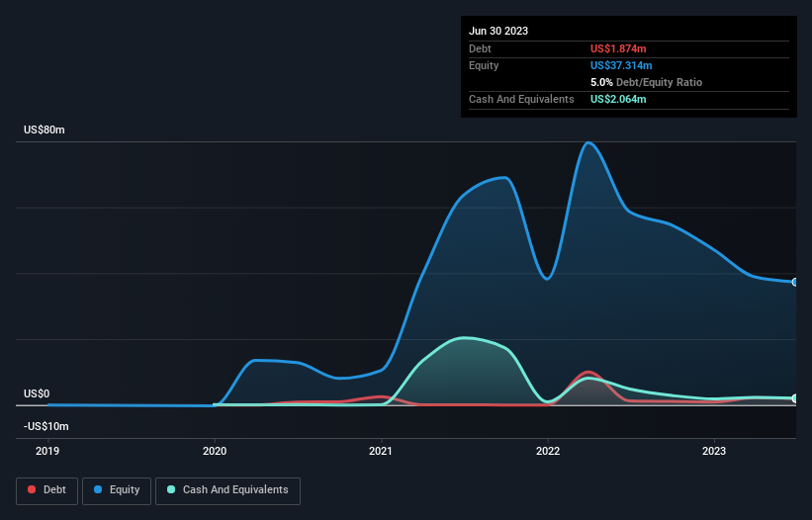The height and width of the screenshot is (520, 812).
Task: Click the US$2.064m cash value
Action: click(618, 99)
